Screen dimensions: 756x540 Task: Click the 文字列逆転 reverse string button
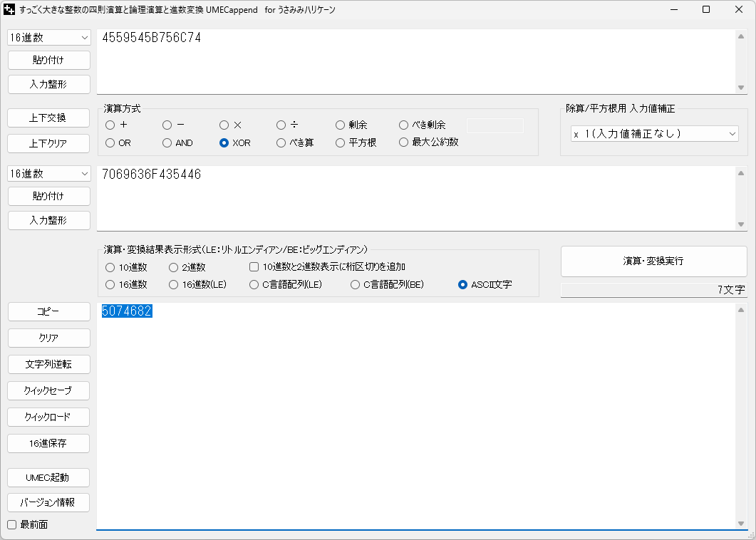point(49,364)
